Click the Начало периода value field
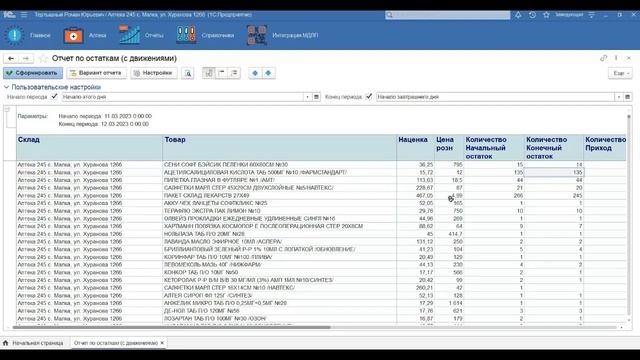Screen dimensions: 640x360 pyautogui.click(x=182, y=97)
